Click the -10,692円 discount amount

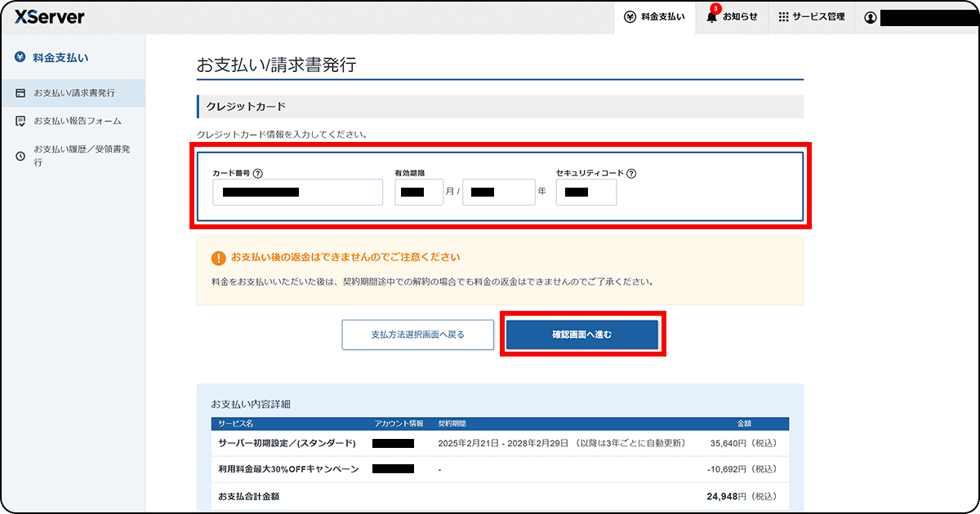click(742, 469)
